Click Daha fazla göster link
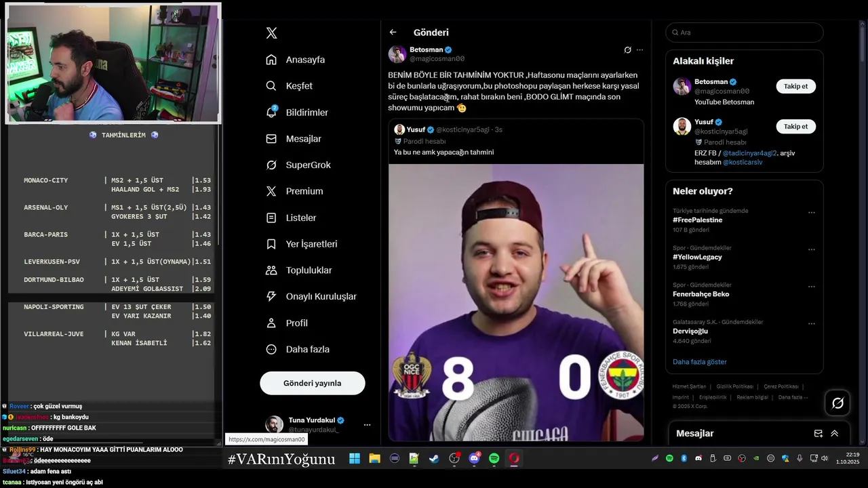 tap(699, 362)
